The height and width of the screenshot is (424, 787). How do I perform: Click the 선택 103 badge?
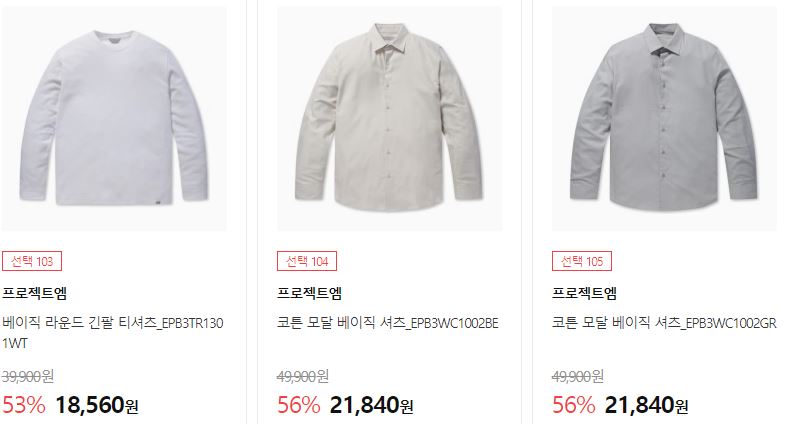pyautogui.click(x=32, y=261)
